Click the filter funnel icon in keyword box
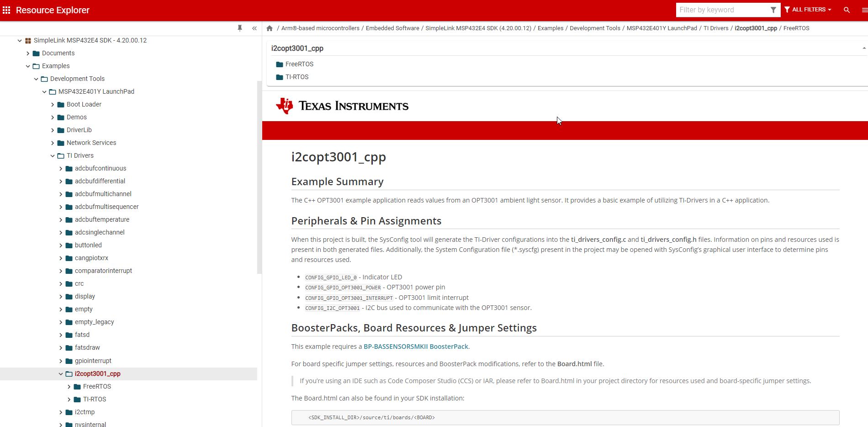 click(773, 10)
